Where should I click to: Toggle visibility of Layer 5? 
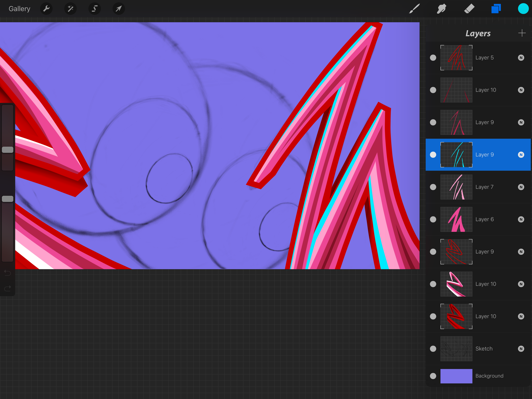(433, 58)
